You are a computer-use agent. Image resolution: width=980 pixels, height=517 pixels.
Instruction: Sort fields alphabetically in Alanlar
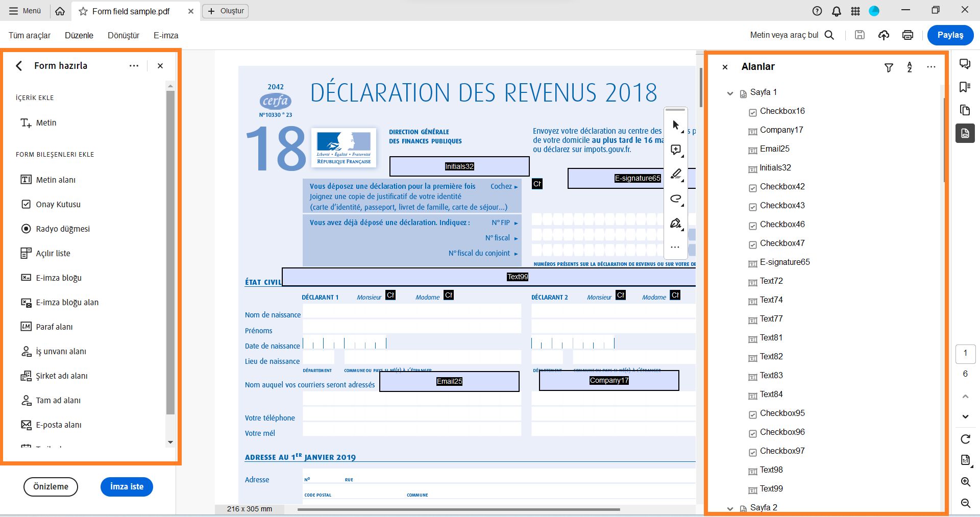[910, 67]
